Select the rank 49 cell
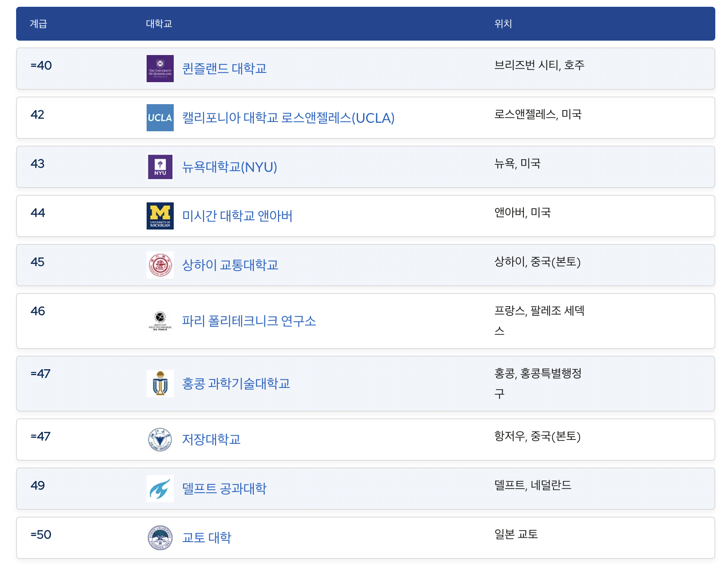Screen dimensions: 728x564 point(38,485)
